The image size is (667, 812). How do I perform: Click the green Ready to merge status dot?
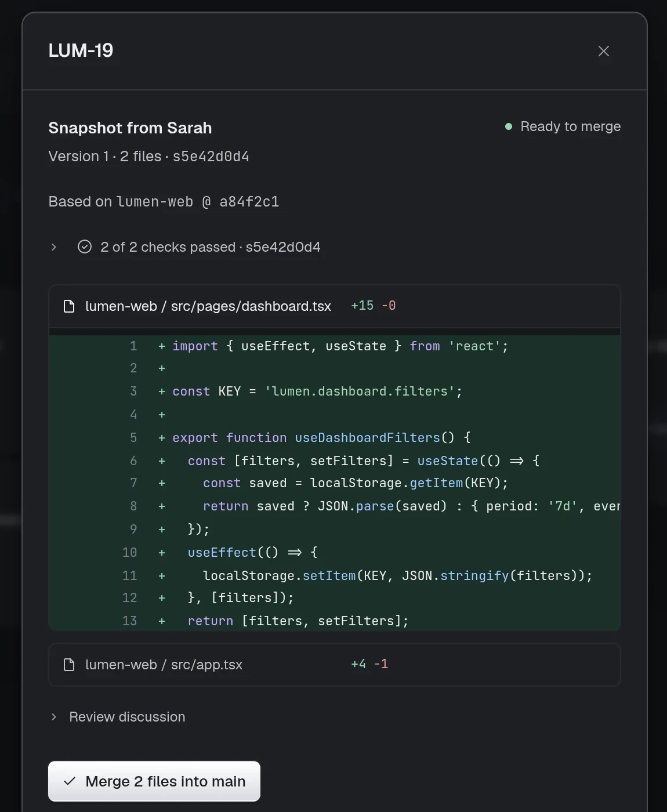(509, 126)
